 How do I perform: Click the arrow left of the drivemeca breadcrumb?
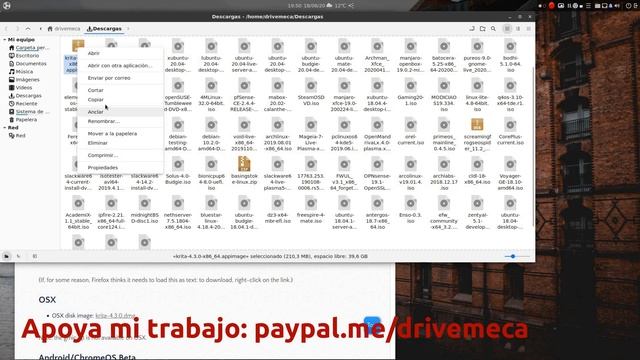coord(40,29)
